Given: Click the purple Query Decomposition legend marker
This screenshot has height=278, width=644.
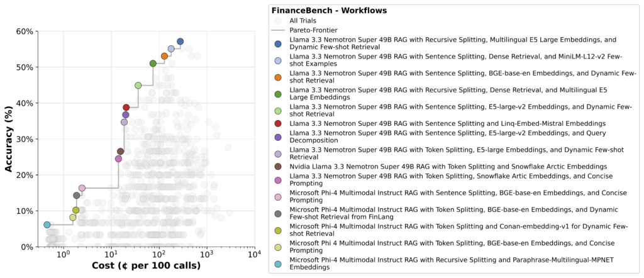Looking at the screenshot, I should point(279,136).
